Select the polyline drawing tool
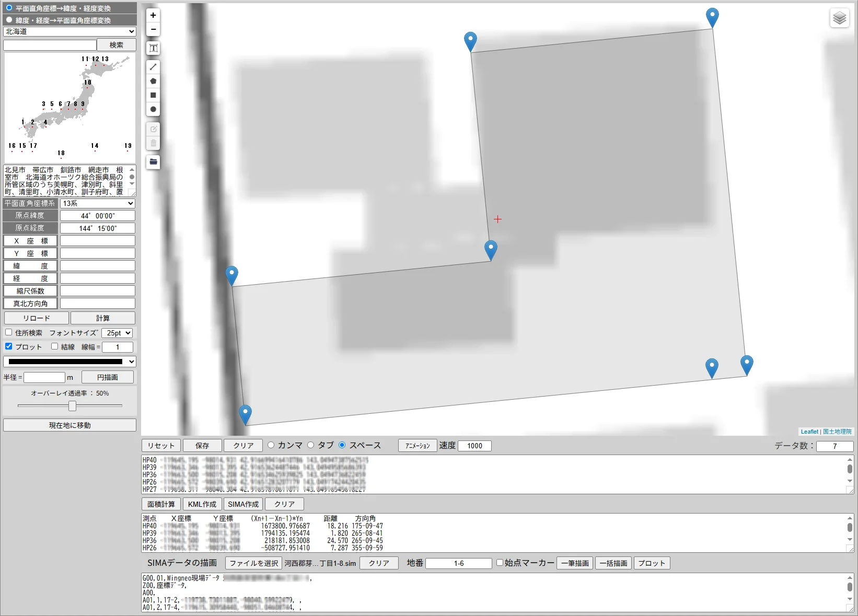858x616 pixels. pos(153,67)
